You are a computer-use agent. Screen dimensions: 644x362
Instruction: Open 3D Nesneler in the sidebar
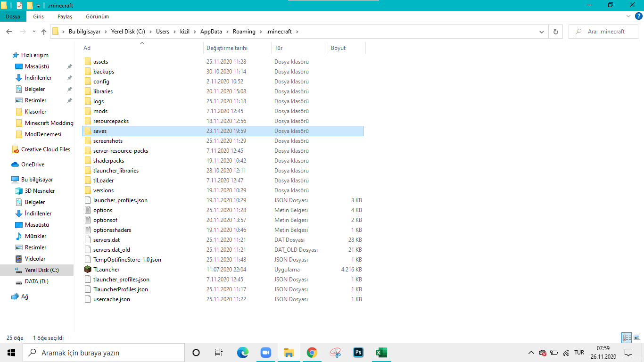click(x=40, y=191)
